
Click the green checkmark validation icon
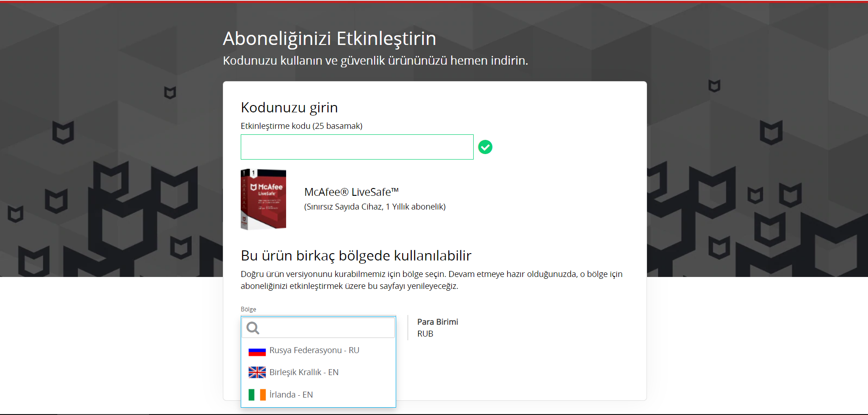(485, 147)
